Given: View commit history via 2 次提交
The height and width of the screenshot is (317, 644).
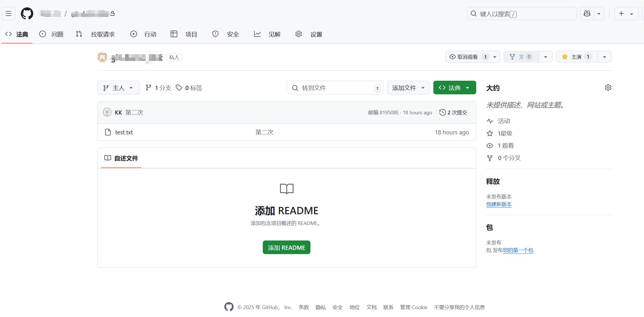Looking at the screenshot, I should [x=453, y=112].
